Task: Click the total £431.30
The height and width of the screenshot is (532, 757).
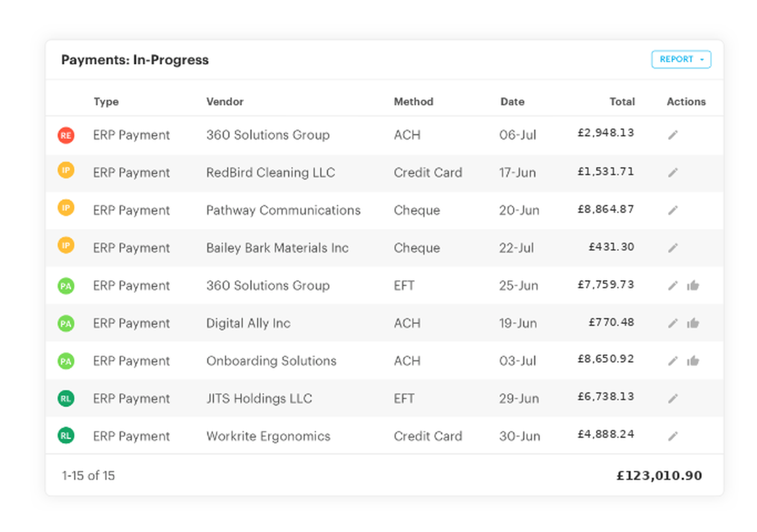Action: click(611, 247)
